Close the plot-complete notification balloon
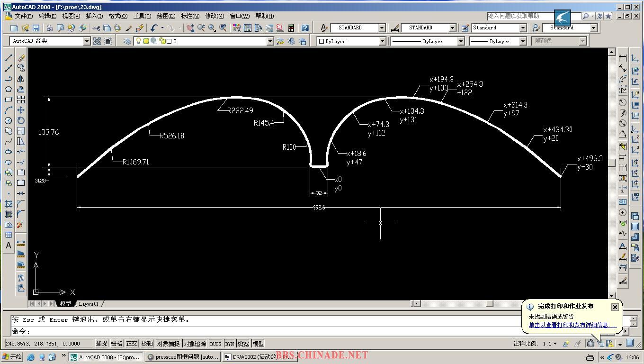Screen dimensions: 644x364 point(615,307)
